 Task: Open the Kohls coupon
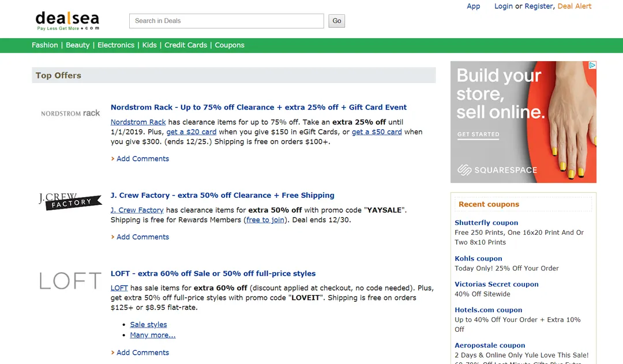pyautogui.click(x=478, y=258)
